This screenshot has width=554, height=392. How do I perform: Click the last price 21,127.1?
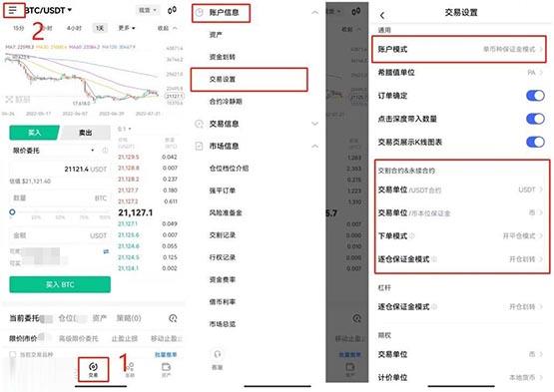click(x=136, y=212)
